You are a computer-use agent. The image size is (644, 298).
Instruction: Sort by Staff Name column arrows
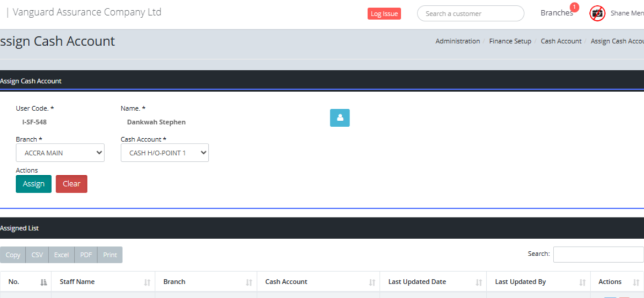coord(147,282)
